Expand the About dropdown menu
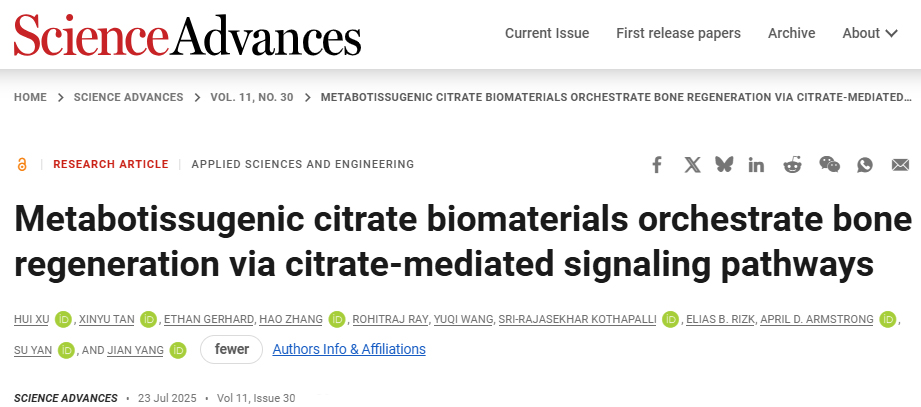Image resolution: width=921 pixels, height=407 pixels. 869,33
